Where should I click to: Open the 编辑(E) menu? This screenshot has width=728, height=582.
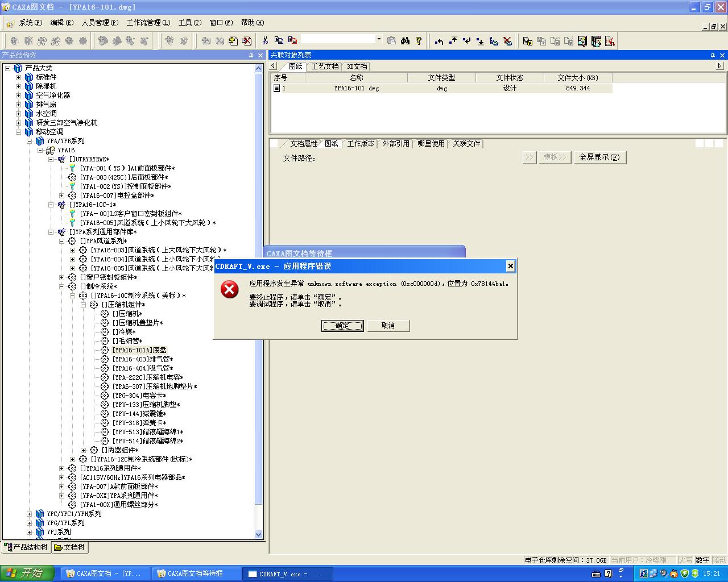point(62,23)
